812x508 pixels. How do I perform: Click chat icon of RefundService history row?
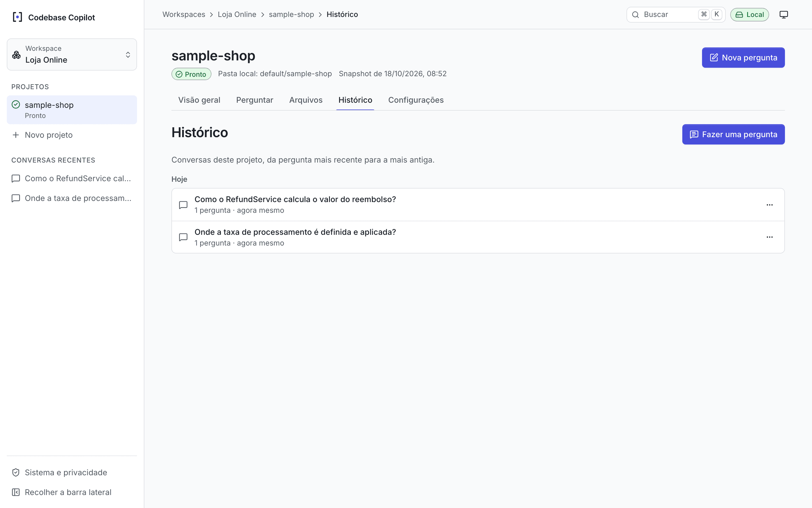(x=183, y=205)
